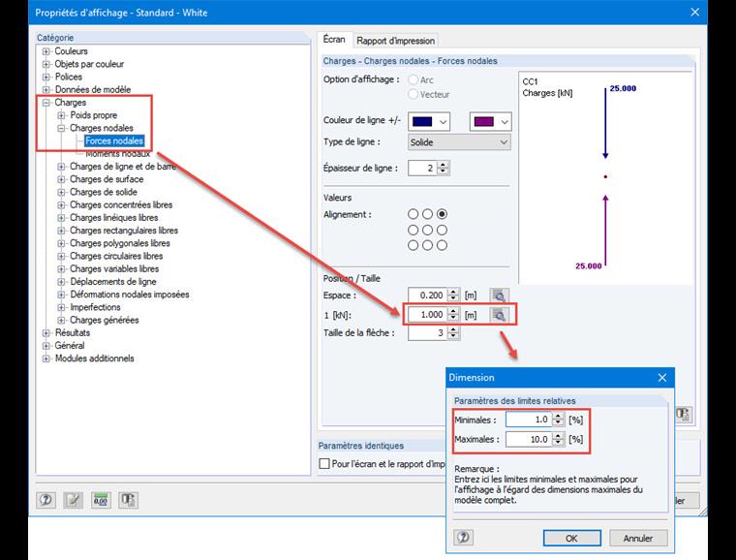Adjust the Taille de la flèche spinner
The image size is (736, 560).
click(453, 333)
